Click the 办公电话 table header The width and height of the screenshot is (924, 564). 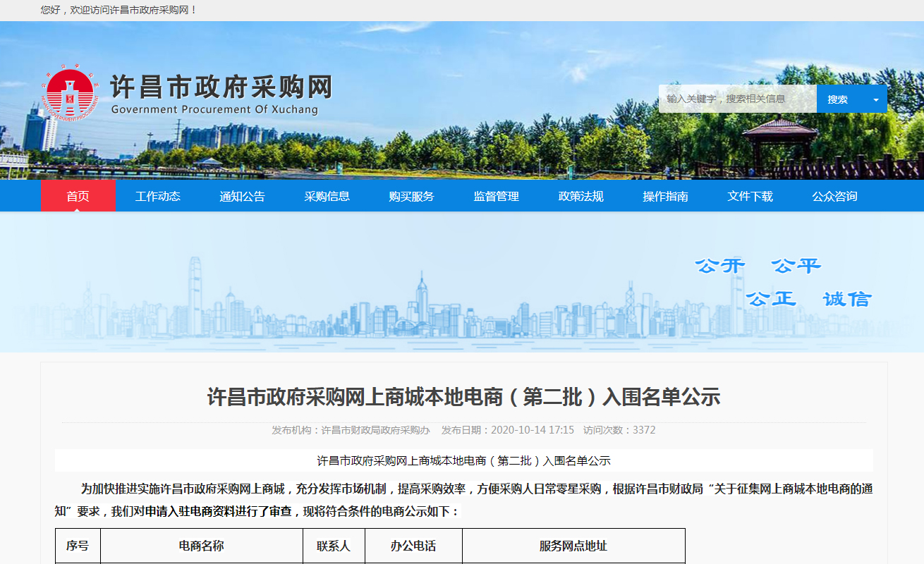(x=413, y=546)
